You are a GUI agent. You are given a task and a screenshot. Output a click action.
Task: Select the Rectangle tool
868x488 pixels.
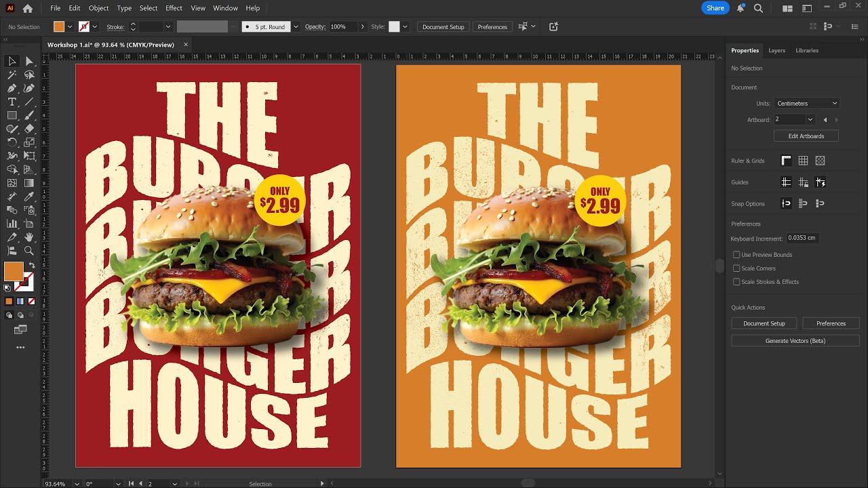click(x=12, y=115)
